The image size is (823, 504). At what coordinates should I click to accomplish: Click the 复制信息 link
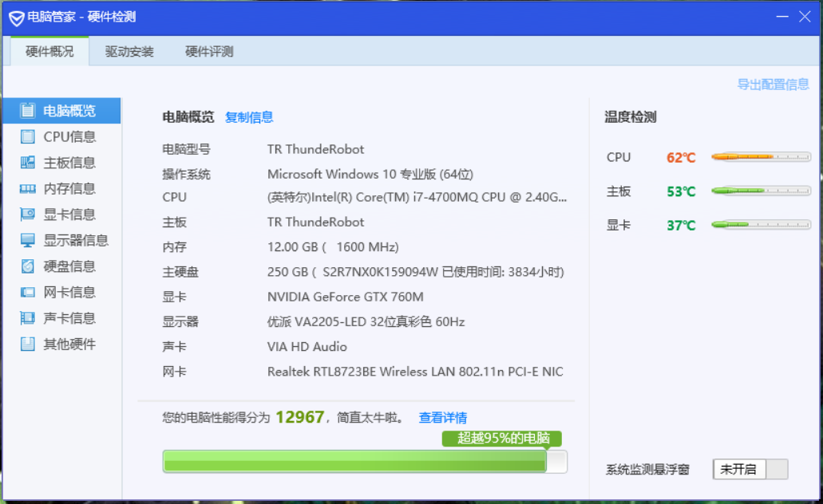(x=249, y=117)
